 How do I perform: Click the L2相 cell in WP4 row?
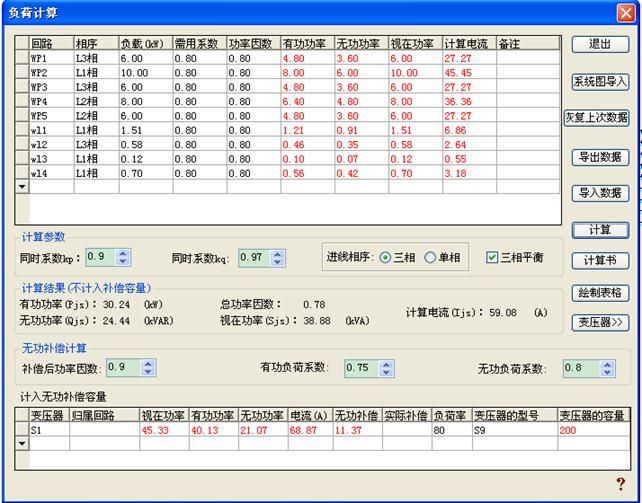coord(97,101)
